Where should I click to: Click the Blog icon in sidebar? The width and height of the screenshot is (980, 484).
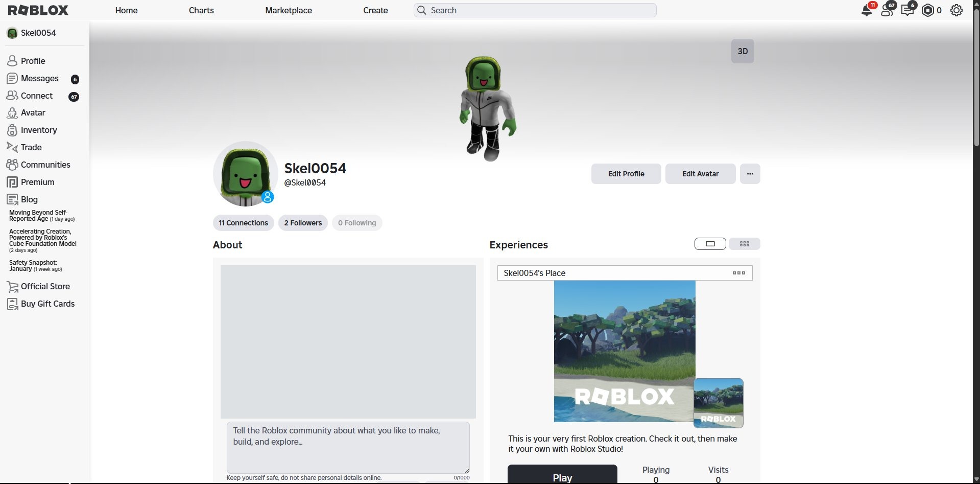tap(12, 199)
